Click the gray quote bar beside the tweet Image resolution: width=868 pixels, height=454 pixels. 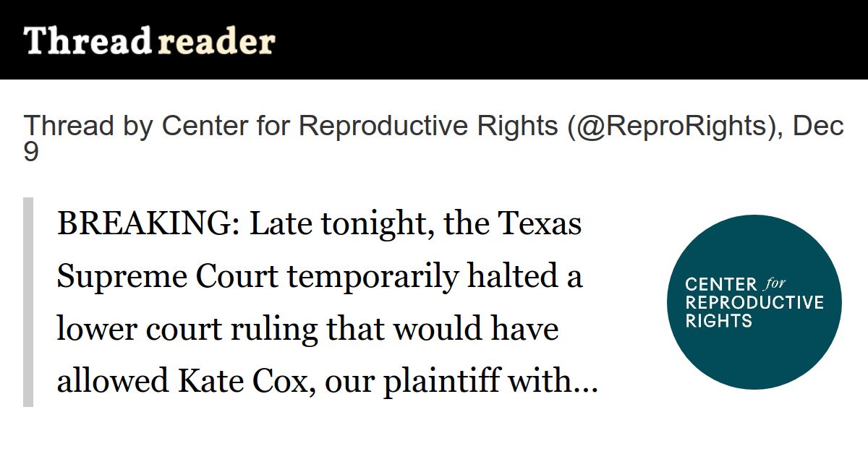[28, 302]
